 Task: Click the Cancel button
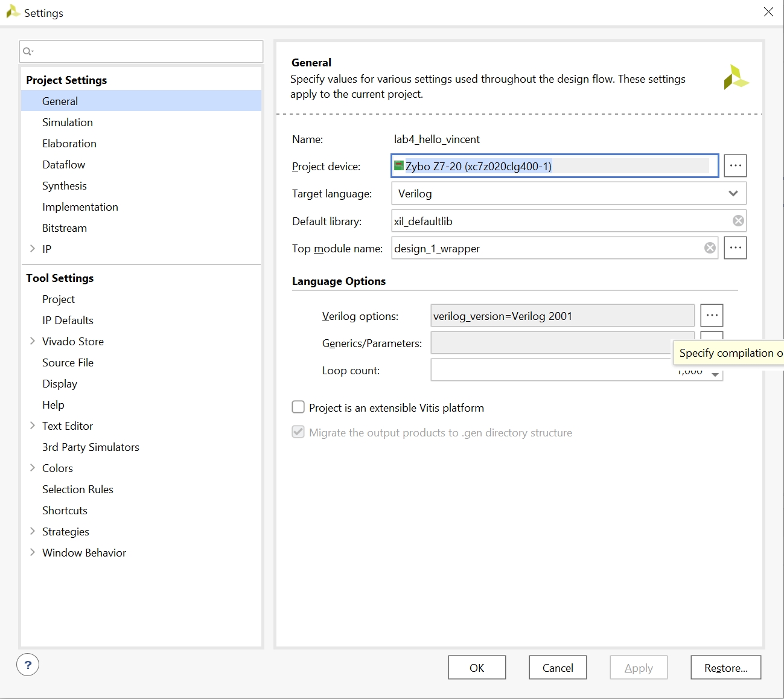click(x=558, y=667)
